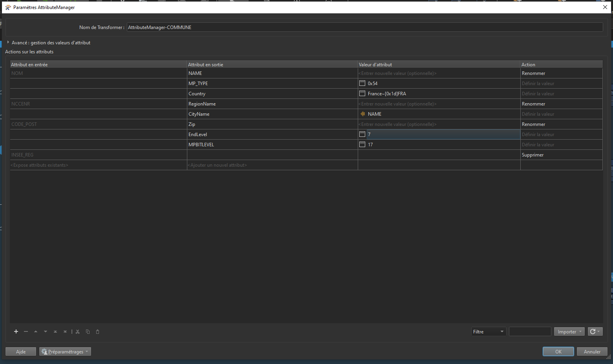Screen dimensions: 613x364
Task: Move selected attribute up one row
Action: coord(36,331)
